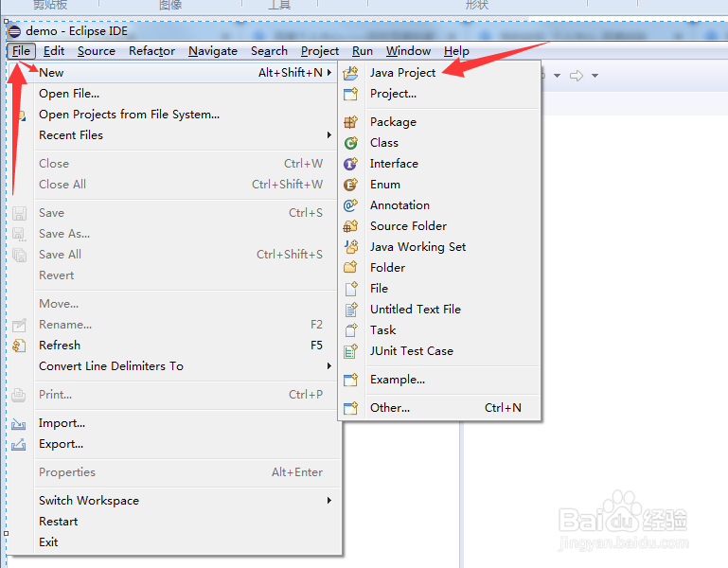Screen dimensions: 728x568
Task: Click the new File page icon
Action: coord(350,289)
